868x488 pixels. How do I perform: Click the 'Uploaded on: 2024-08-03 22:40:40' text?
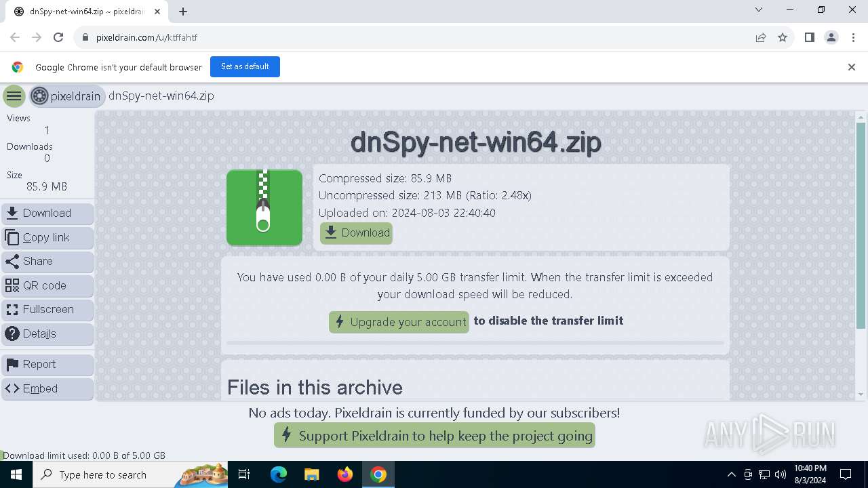[x=407, y=213]
